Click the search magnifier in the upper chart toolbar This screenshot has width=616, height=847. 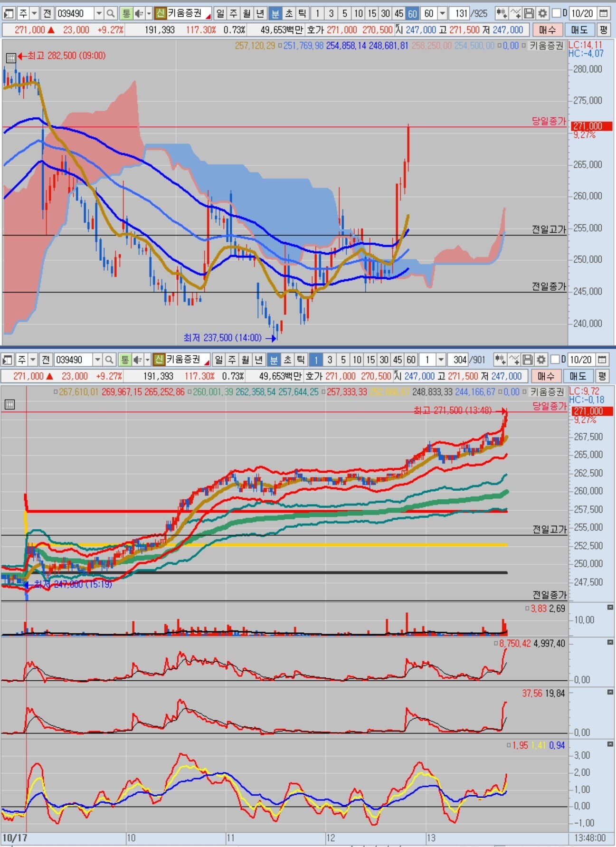(x=111, y=13)
